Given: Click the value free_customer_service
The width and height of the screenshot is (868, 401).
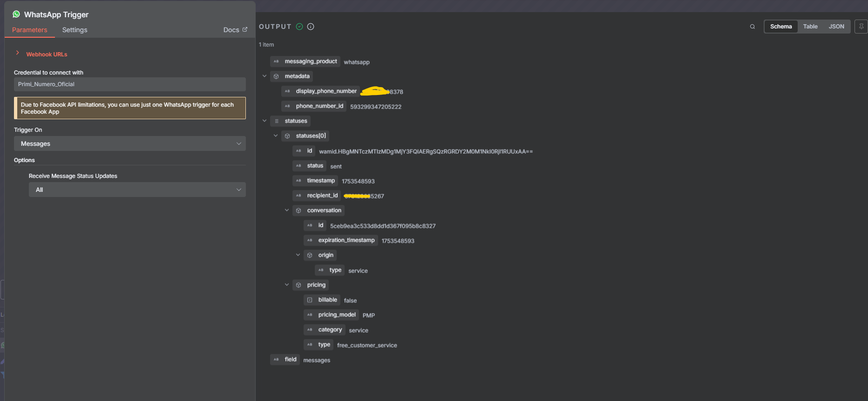Looking at the screenshot, I should (x=367, y=345).
